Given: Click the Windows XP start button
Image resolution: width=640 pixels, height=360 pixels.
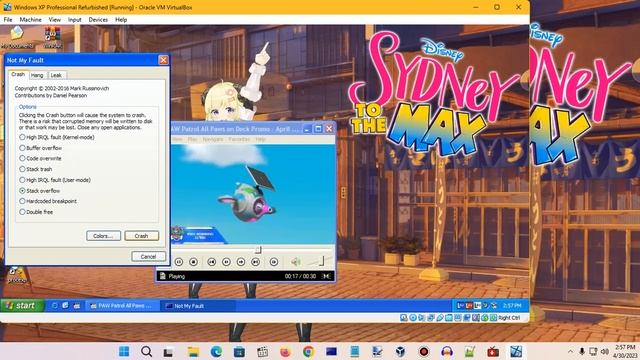Looking at the screenshot, I should (22, 305).
